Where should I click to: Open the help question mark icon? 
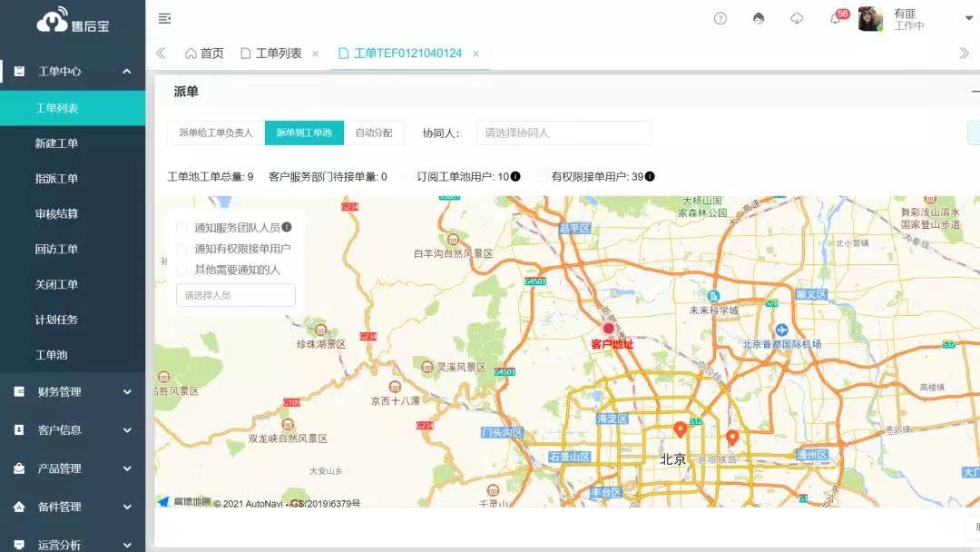pyautogui.click(x=720, y=18)
